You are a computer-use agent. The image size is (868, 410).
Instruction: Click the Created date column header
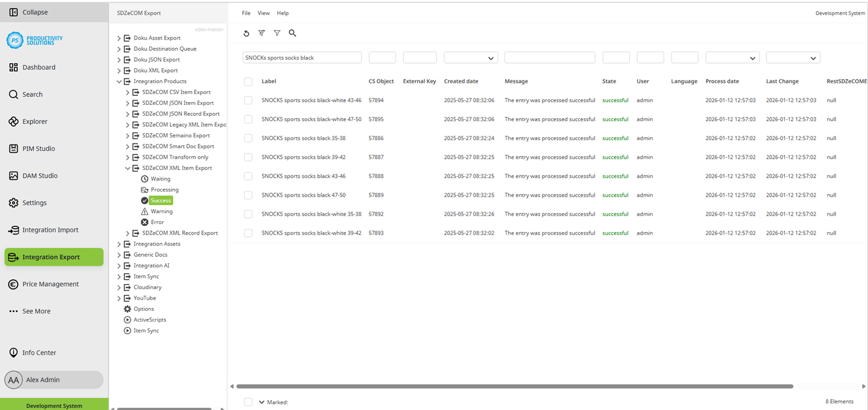(x=461, y=81)
